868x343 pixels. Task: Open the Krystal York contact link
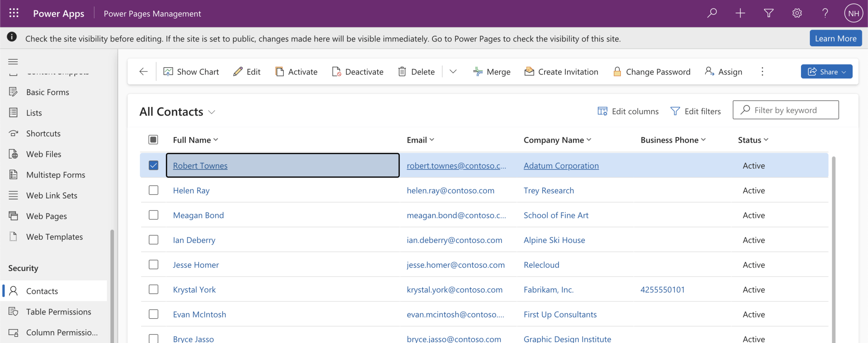[x=194, y=290]
